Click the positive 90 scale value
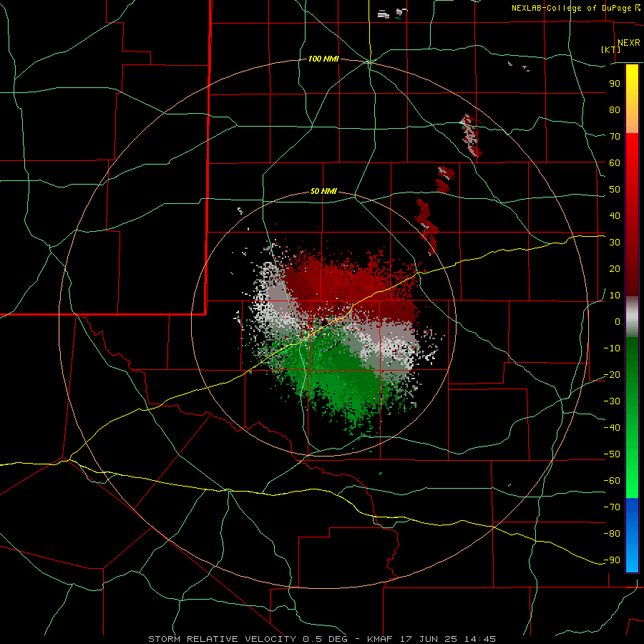Image resolution: width=644 pixels, height=644 pixels. (615, 84)
